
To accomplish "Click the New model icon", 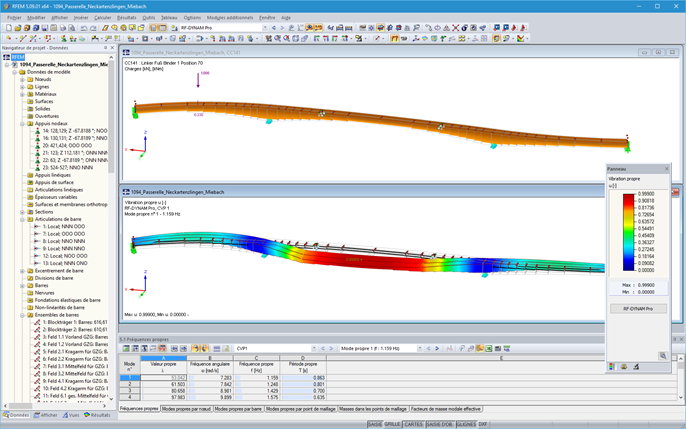I will (9, 28).
